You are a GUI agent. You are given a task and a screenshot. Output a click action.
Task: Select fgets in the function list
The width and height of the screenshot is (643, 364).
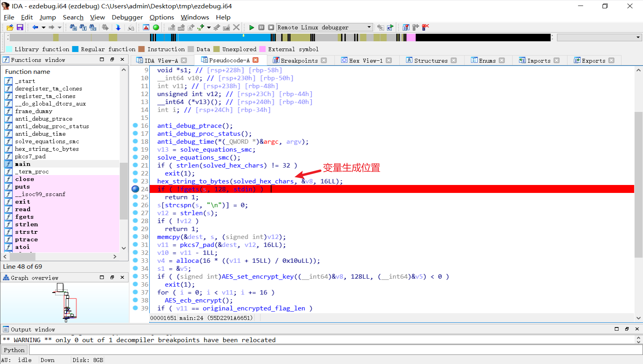(24, 217)
